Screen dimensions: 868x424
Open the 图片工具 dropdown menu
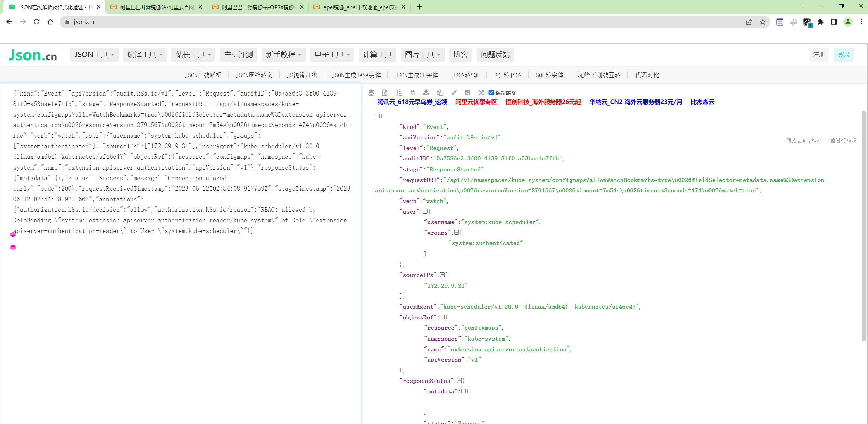pos(422,55)
